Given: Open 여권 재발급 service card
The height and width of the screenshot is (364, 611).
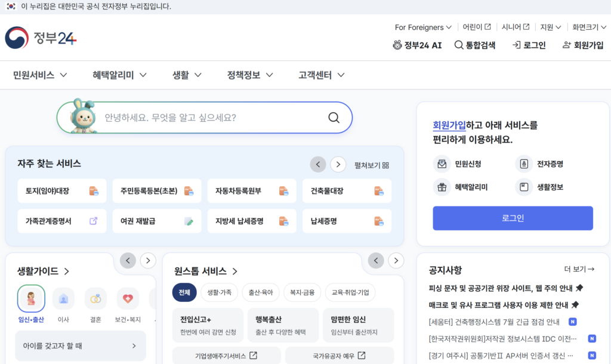Looking at the screenshot, I should [157, 221].
